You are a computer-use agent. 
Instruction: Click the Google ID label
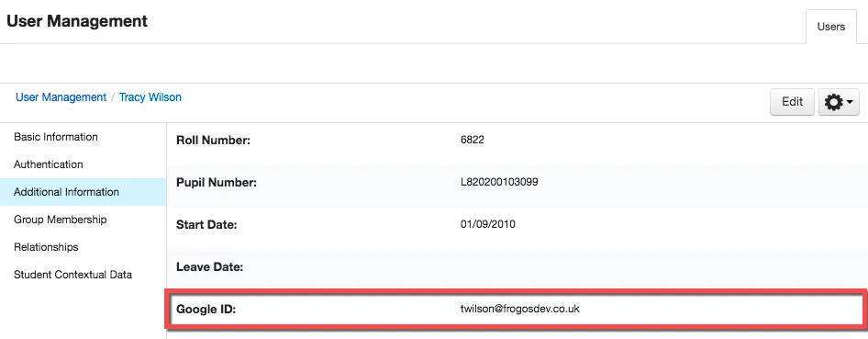coord(206,310)
